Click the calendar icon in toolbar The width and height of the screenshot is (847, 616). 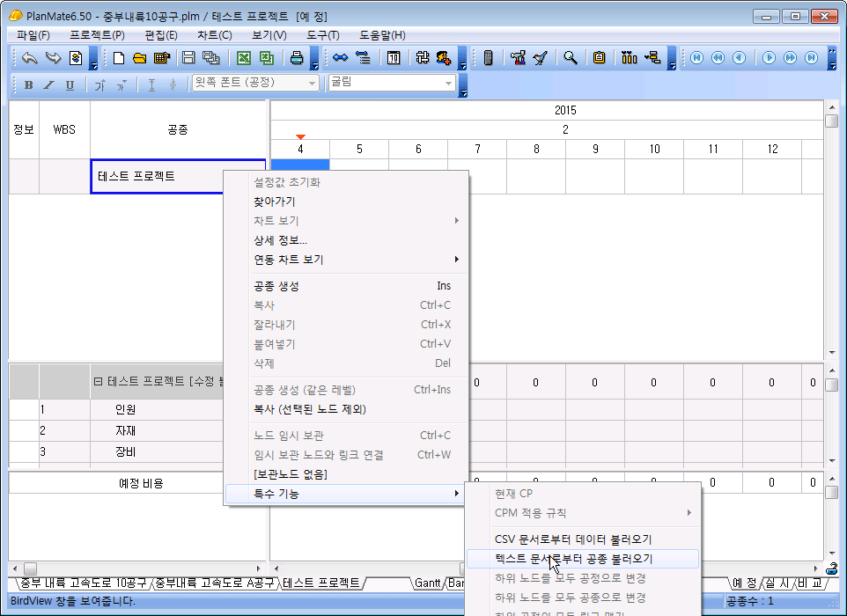pos(394,58)
